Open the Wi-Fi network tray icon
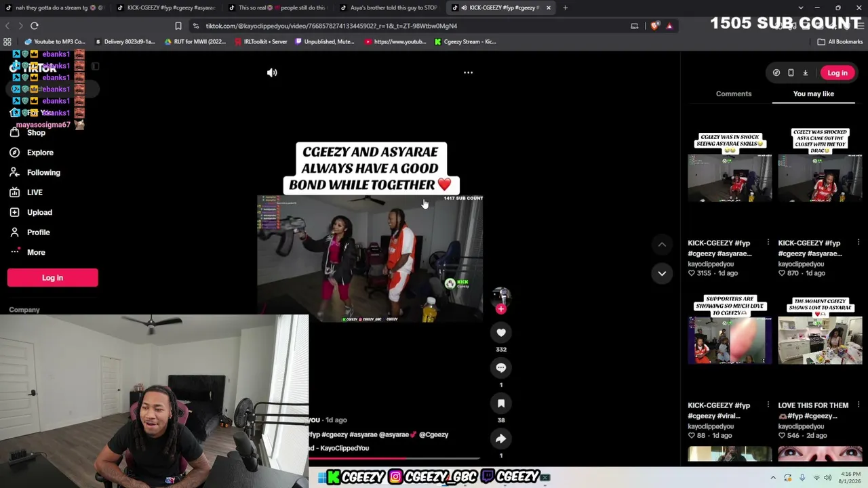The width and height of the screenshot is (868, 488). 816,478
